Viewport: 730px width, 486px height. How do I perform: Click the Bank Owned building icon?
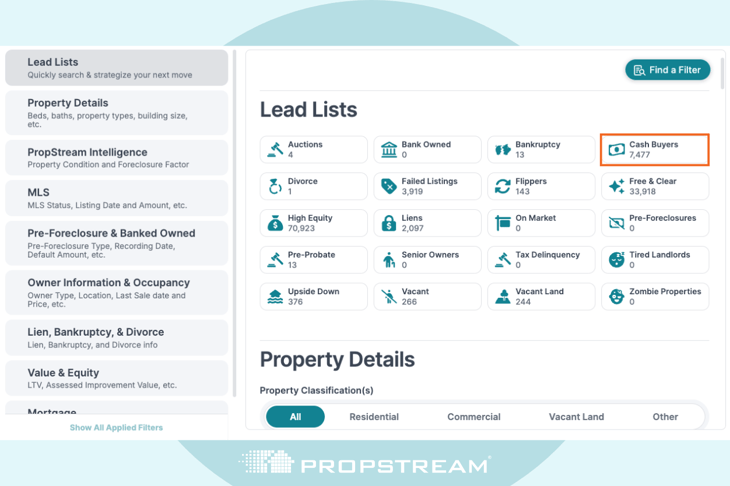coord(389,150)
